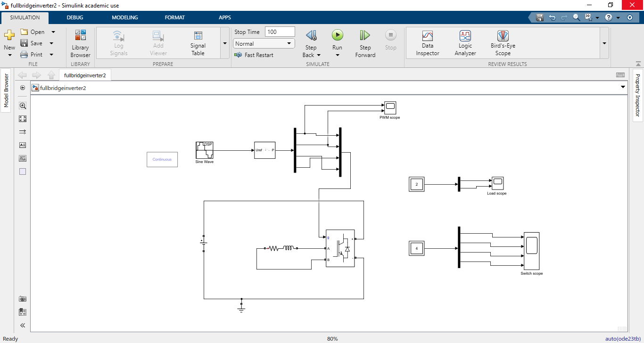
Task: Expand the Open dropdown arrow
Action: (53, 32)
